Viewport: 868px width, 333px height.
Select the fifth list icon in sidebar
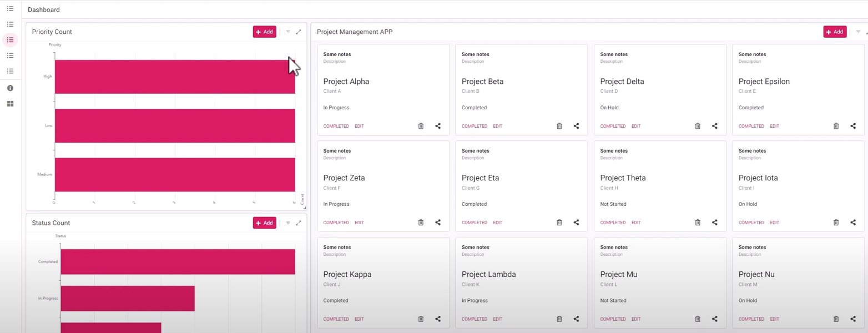[x=10, y=71]
